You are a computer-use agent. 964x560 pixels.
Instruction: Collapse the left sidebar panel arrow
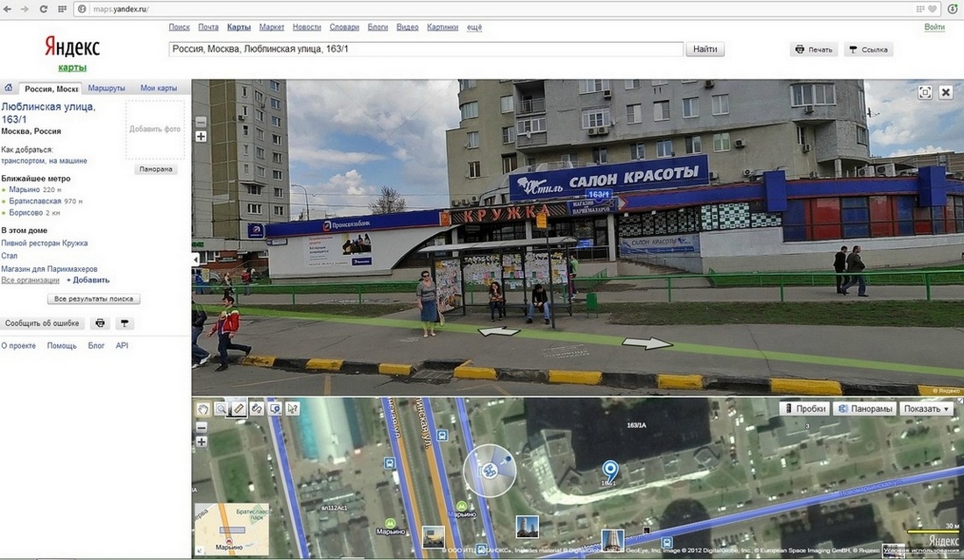coord(195,259)
